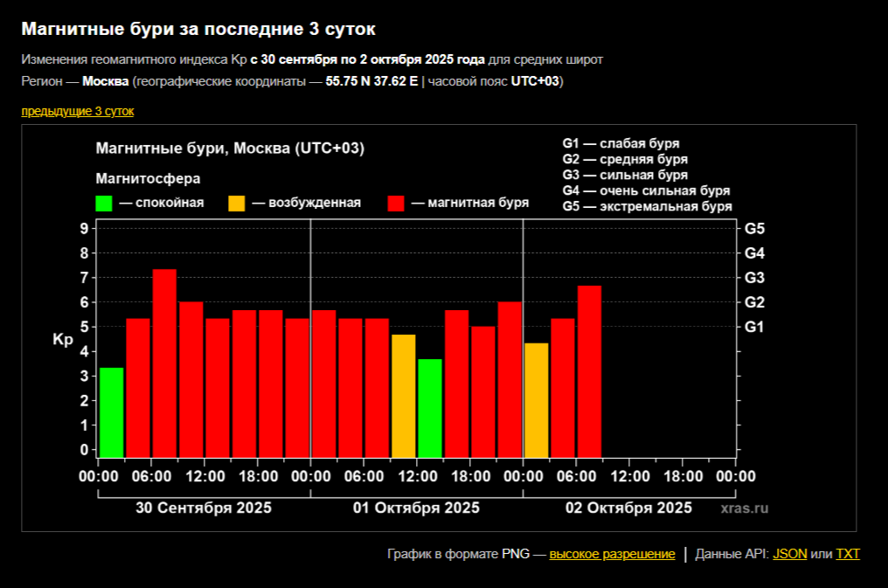The image size is (888, 588).
Task: Select the last red bar on 02 October
Action: (589, 371)
